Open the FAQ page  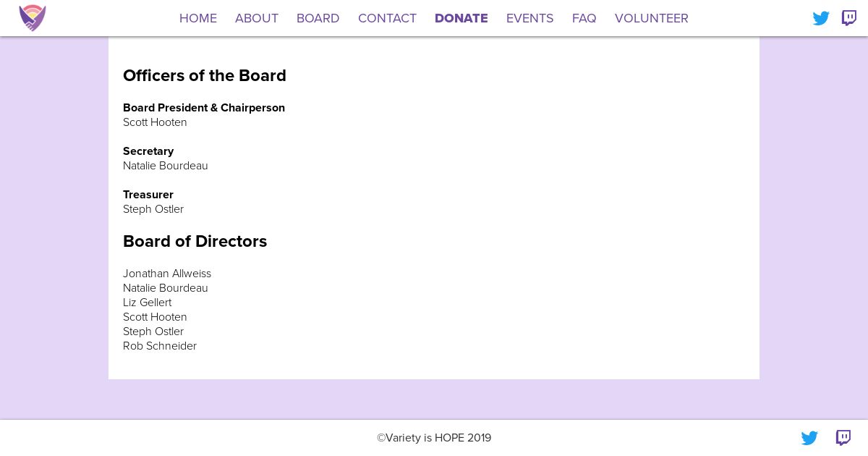[584, 18]
